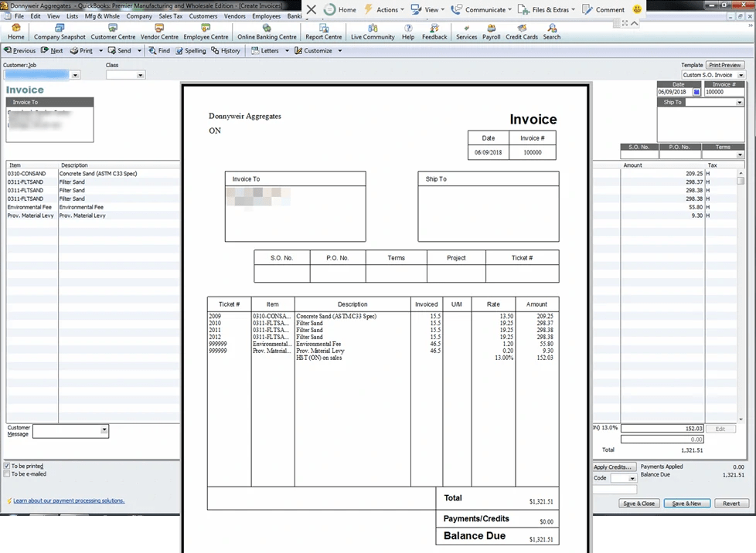Open the File menu

(x=19, y=16)
